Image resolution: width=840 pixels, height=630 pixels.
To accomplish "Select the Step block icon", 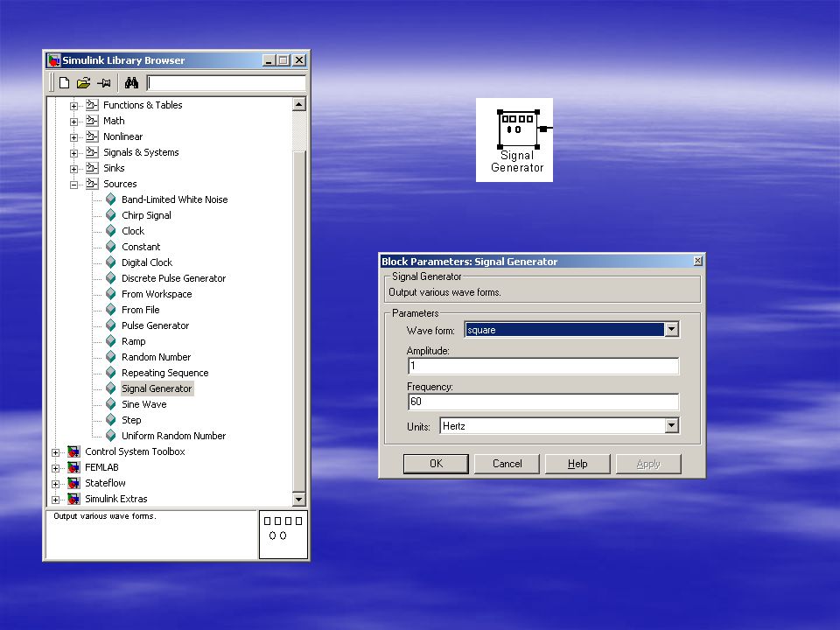I will click(111, 419).
